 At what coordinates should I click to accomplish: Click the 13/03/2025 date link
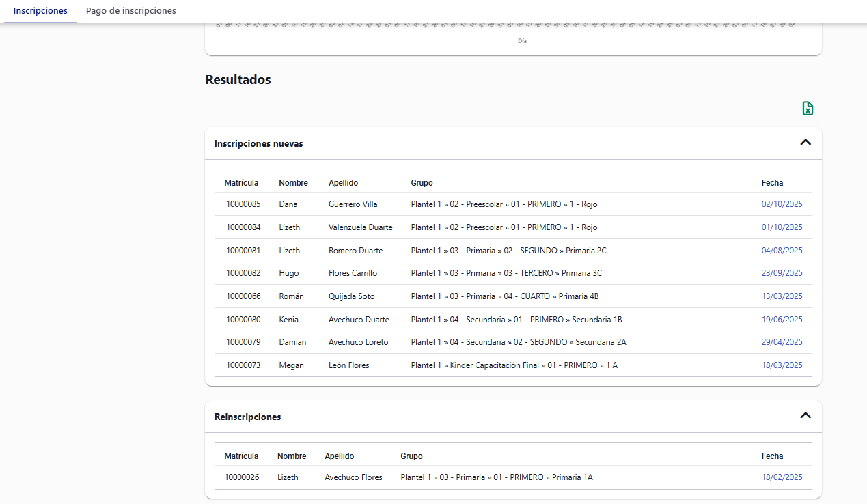click(782, 296)
